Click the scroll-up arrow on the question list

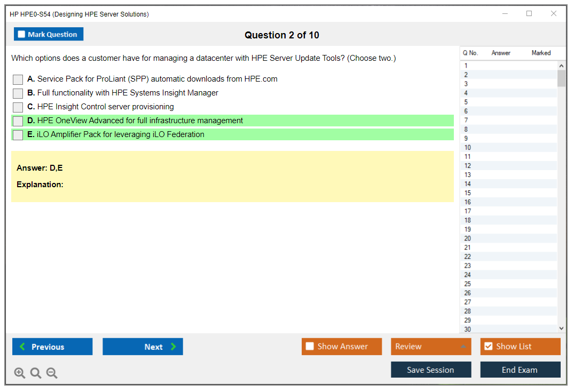coord(561,65)
